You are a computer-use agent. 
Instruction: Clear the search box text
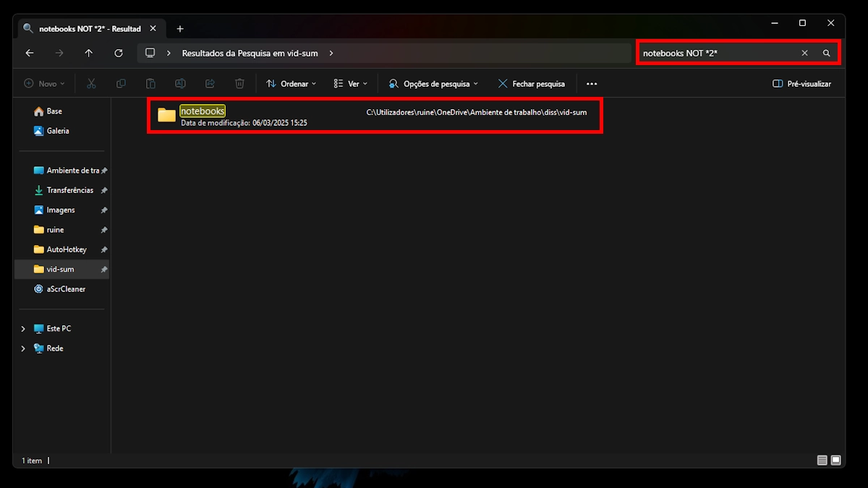804,53
